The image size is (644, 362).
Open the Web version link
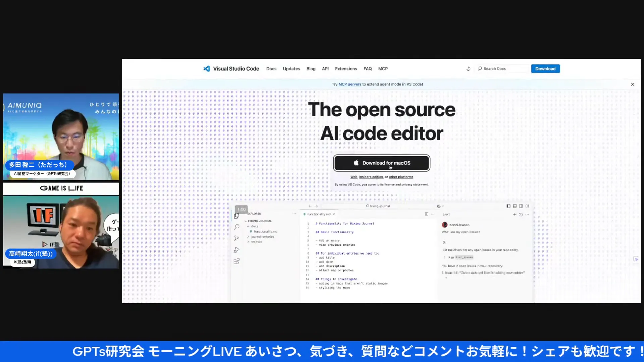click(354, 177)
